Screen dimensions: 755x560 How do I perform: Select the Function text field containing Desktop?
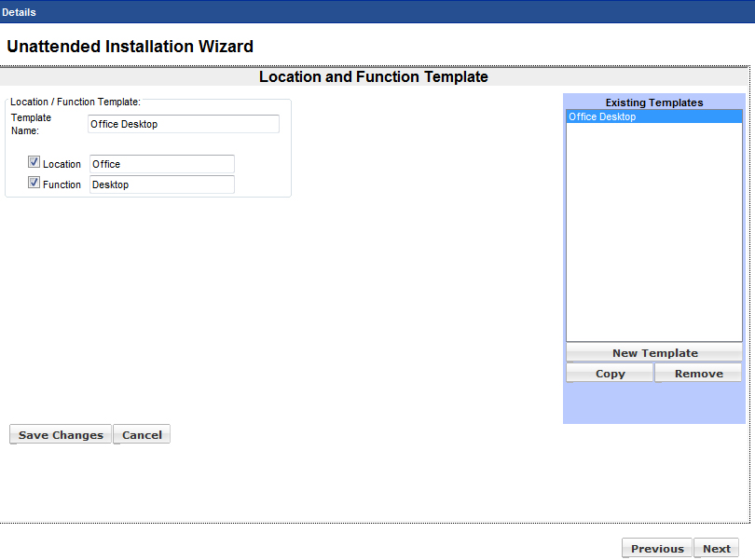(x=161, y=184)
